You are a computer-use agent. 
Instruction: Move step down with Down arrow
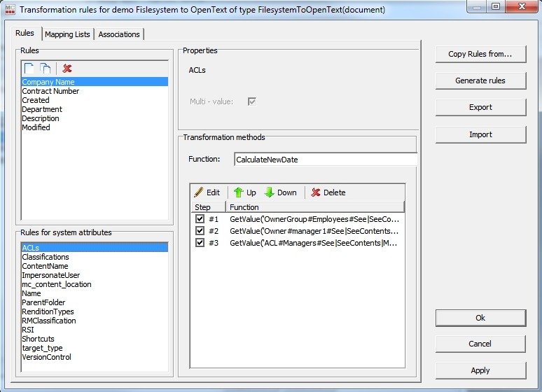280,192
